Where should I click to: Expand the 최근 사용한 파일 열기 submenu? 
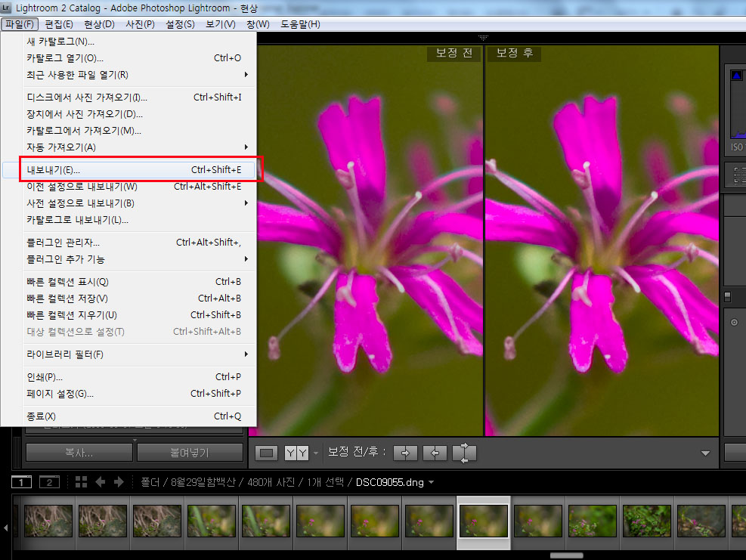246,75
